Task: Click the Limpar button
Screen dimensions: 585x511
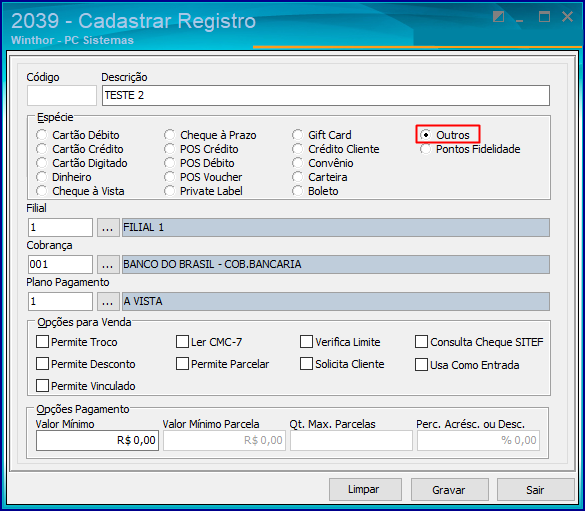Action: click(365, 489)
